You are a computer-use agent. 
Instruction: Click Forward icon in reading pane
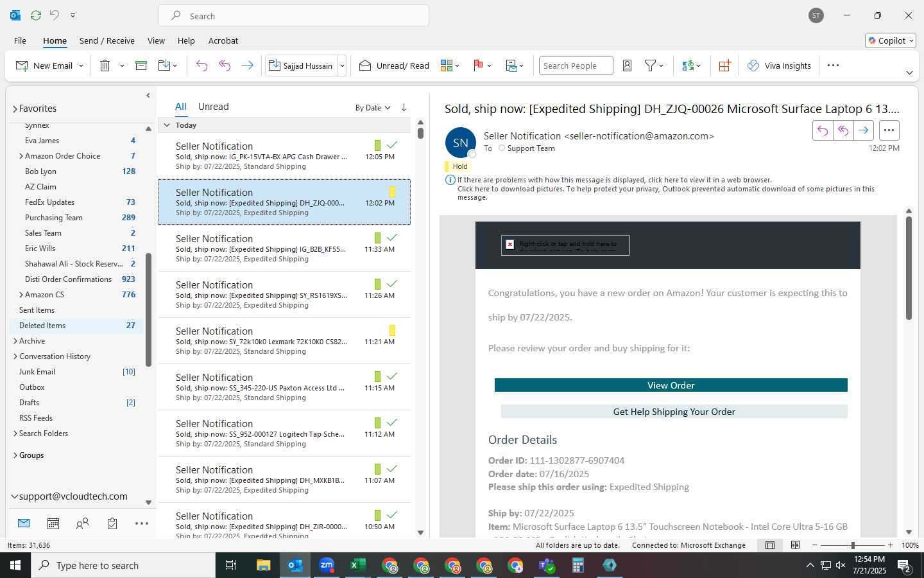(x=864, y=130)
